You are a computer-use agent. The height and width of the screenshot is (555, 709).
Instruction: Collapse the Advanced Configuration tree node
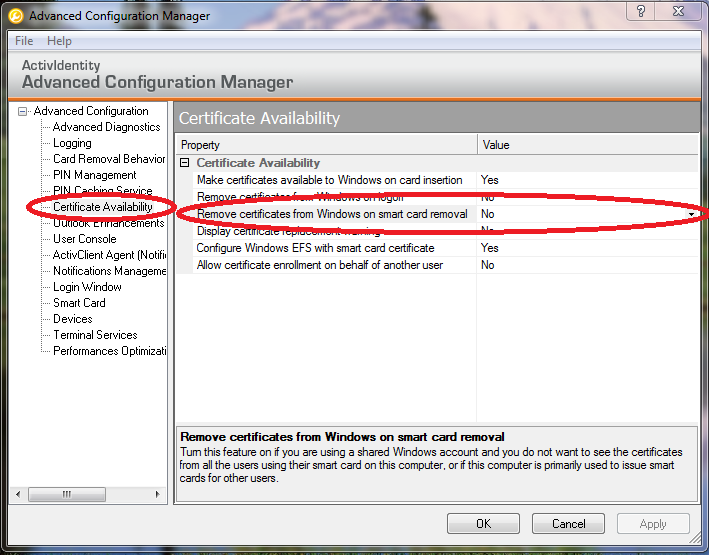(x=24, y=111)
